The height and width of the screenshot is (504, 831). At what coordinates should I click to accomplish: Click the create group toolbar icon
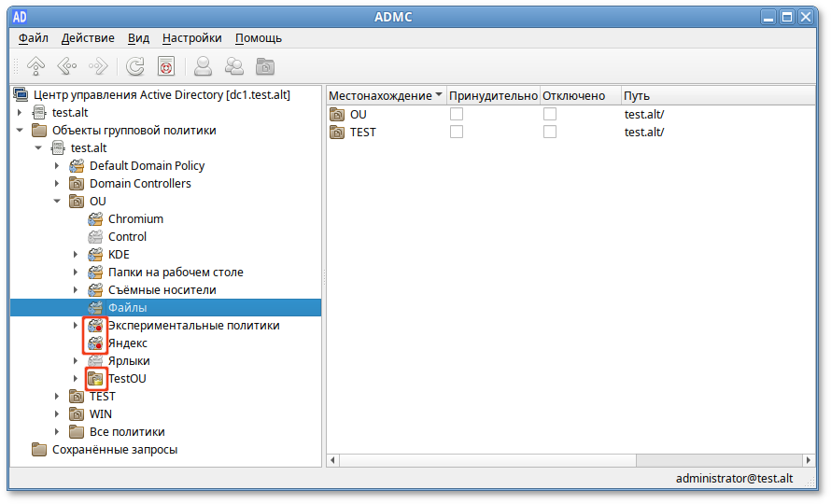tap(234, 66)
